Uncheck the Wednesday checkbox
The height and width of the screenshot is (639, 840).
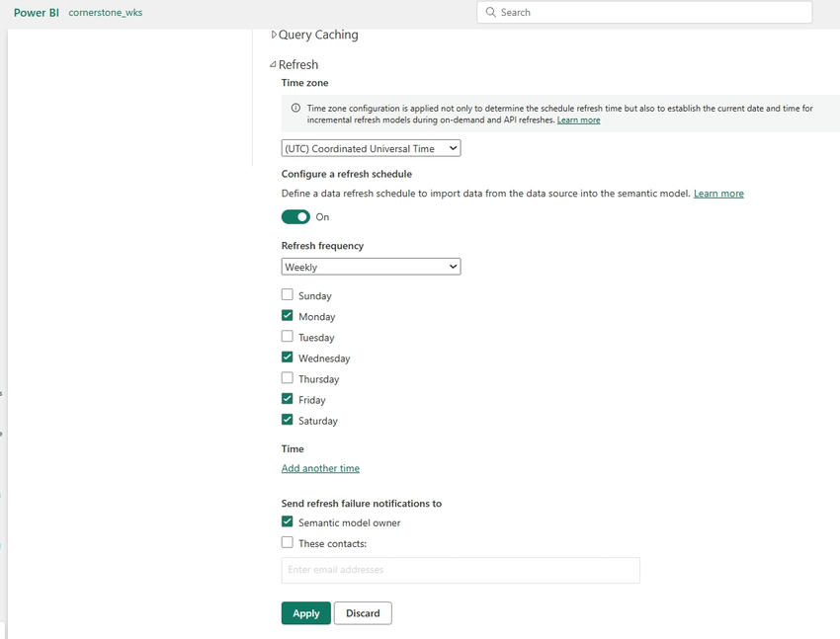click(x=288, y=358)
